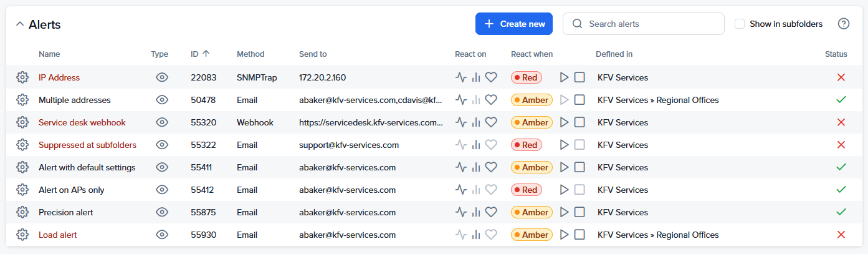Click the Red badge in Alert on APs only row

(x=527, y=190)
